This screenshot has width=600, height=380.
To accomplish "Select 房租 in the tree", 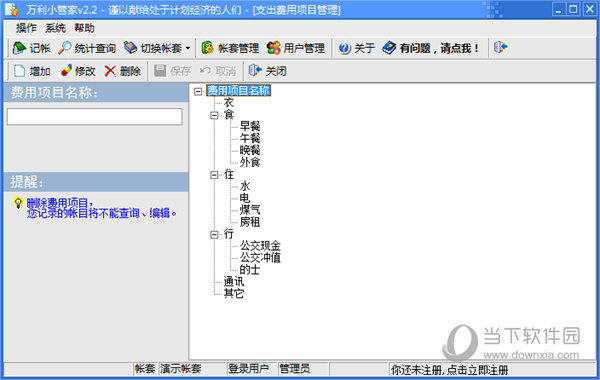I will pyautogui.click(x=250, y=222).
